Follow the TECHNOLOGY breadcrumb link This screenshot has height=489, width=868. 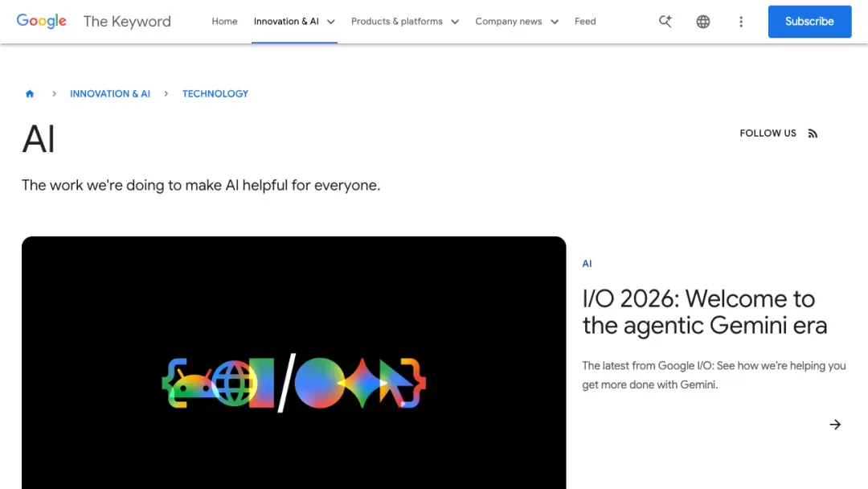tap(215, 93)
